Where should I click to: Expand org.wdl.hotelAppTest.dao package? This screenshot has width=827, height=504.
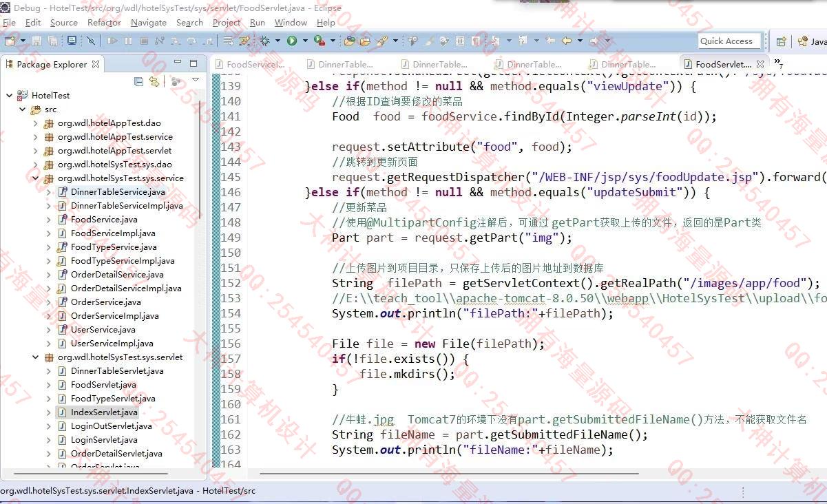click(x=36, y=123)
